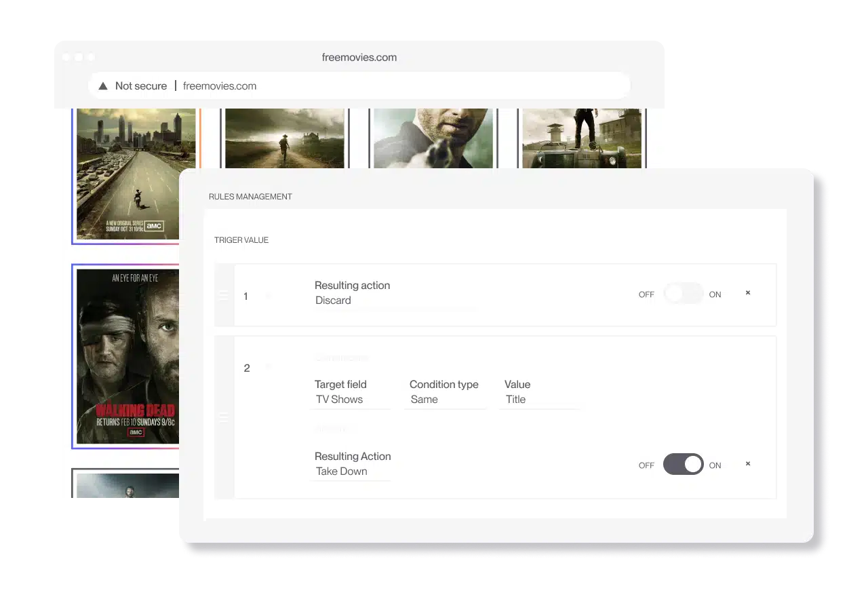Open rule 2 Resulting Action 'Take Down' dropdown

[350, 471]
